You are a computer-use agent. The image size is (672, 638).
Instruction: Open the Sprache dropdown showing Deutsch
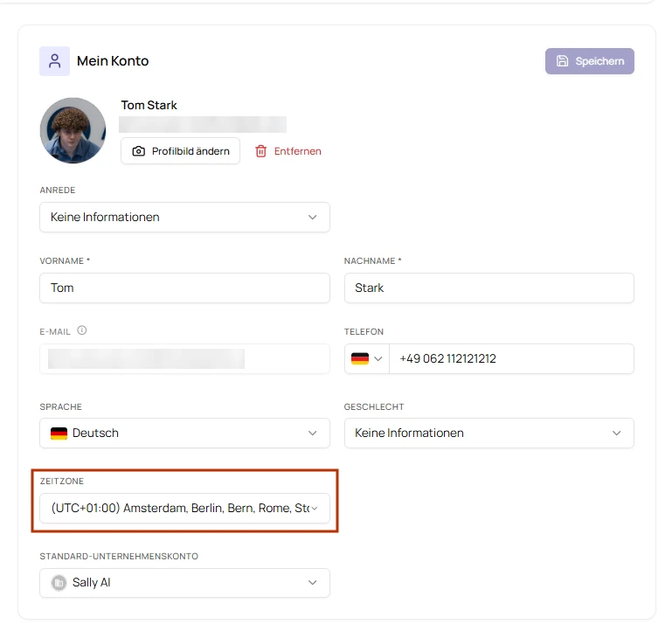[184, 433]
